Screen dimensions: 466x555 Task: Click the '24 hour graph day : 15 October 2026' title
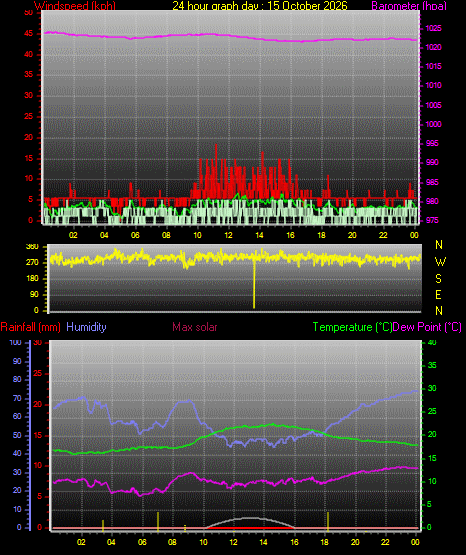(260, 6)
